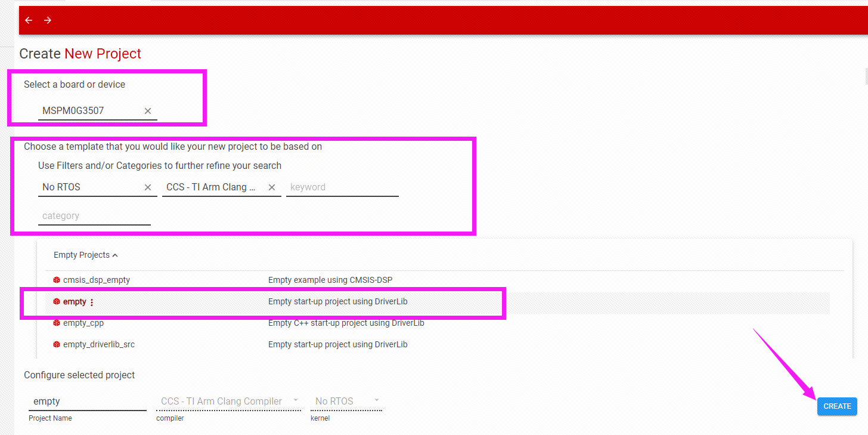Click the empty_cpp project cube icon

pos(57,323)
